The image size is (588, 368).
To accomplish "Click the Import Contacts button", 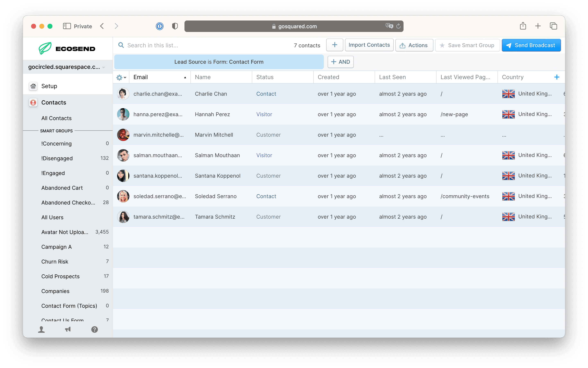I will click(x=369, y=45).
